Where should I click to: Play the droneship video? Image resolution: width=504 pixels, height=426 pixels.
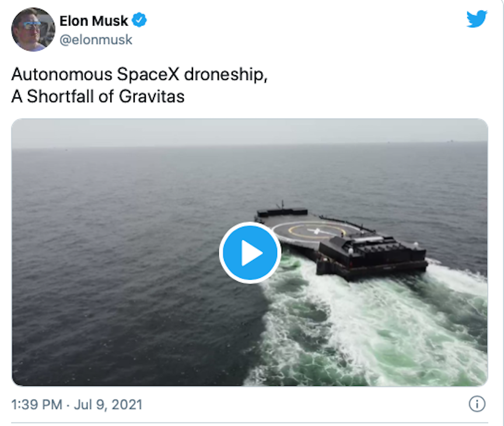pyautogui.click(x=250, y=253)
